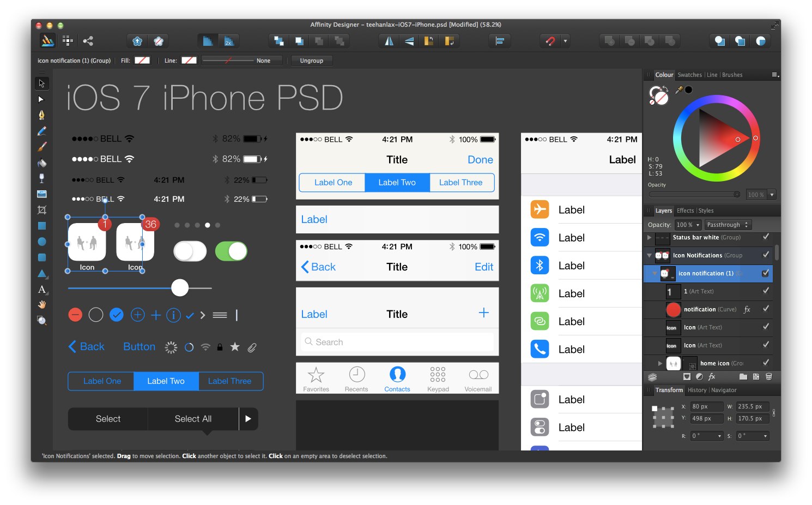Image resolution: width=812 pixels, height=505 pixels.
Task: Click the W width field
Action: 753,406
